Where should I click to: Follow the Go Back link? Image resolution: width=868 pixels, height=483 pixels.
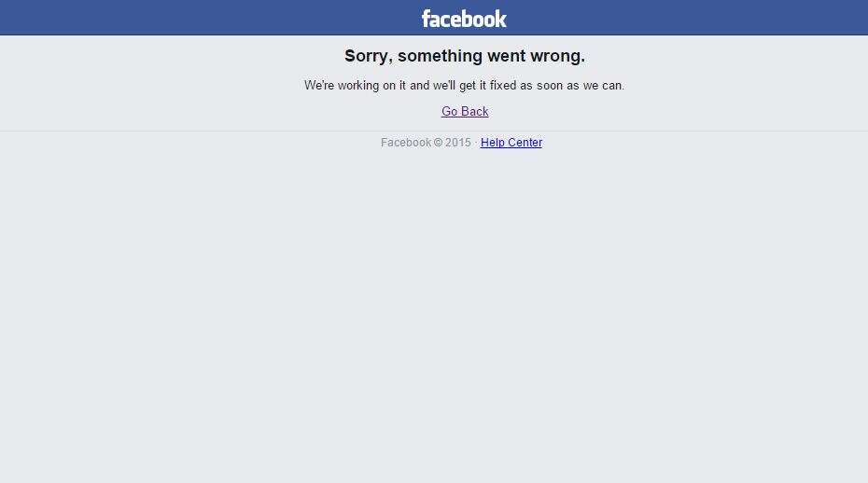coord(465,111)
